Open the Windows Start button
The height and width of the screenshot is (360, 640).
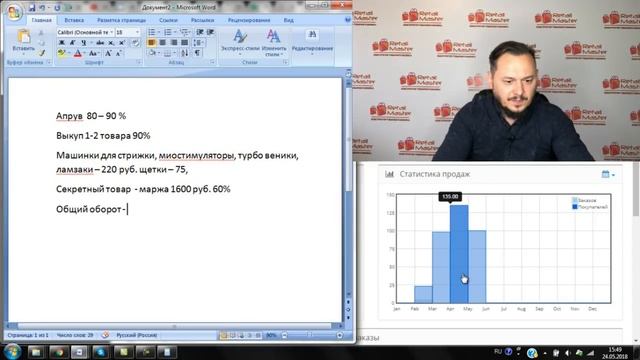[x=12, y=352]
